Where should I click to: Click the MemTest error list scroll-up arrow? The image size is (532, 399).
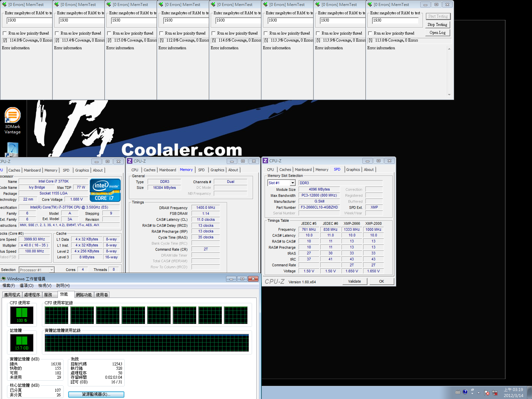point(449,49)
